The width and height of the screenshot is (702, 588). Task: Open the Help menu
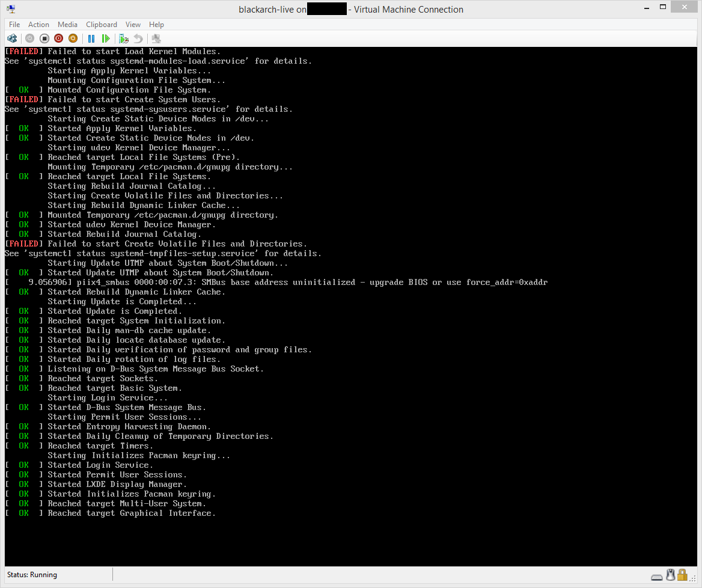click(156, 25)
